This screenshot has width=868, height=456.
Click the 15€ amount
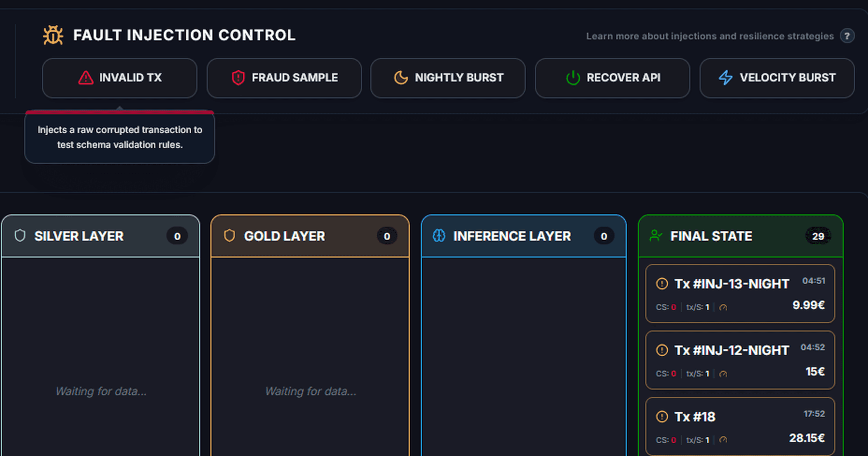coord(815,372)
